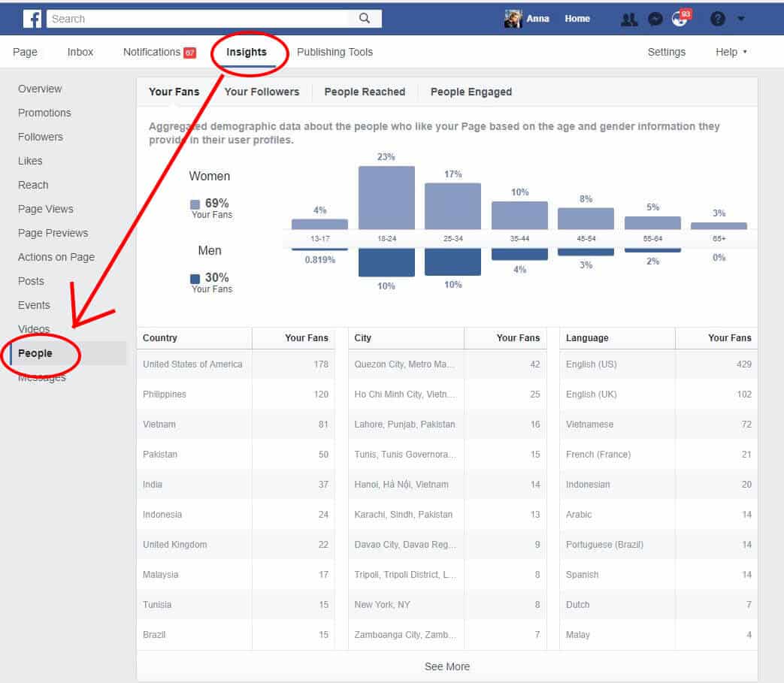Viewport: 784px width, 683px height.
Task: Expand the account dropdown arrow
Action: [741, 19]
